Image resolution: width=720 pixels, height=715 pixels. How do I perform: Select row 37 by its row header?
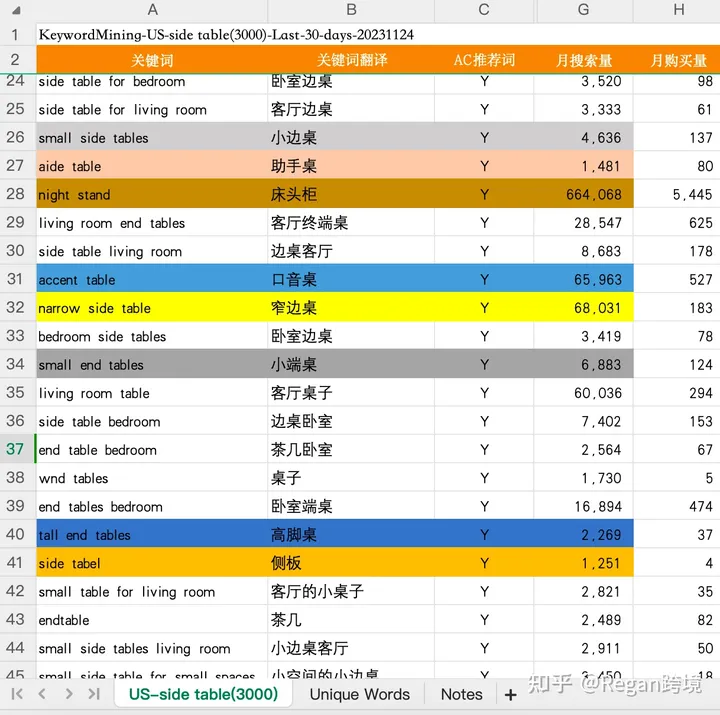[x=16, y=449]
